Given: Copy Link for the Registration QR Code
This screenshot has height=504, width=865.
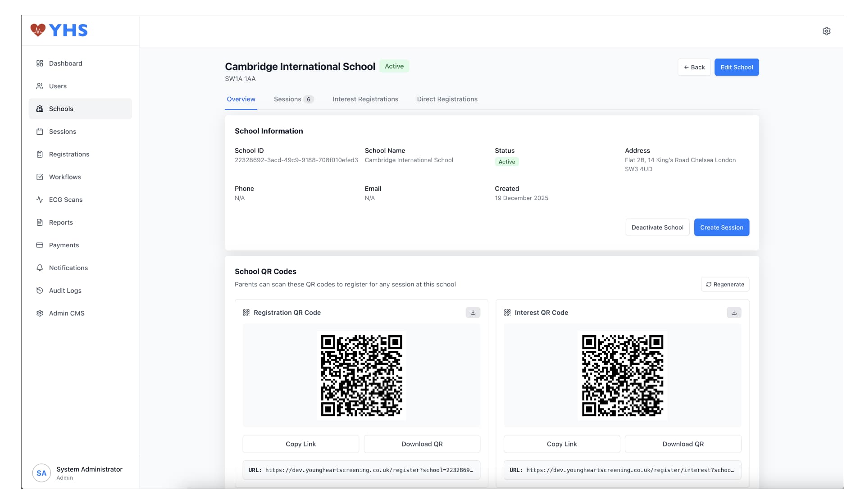Looking at the screenshot, I should click(301, 444).
